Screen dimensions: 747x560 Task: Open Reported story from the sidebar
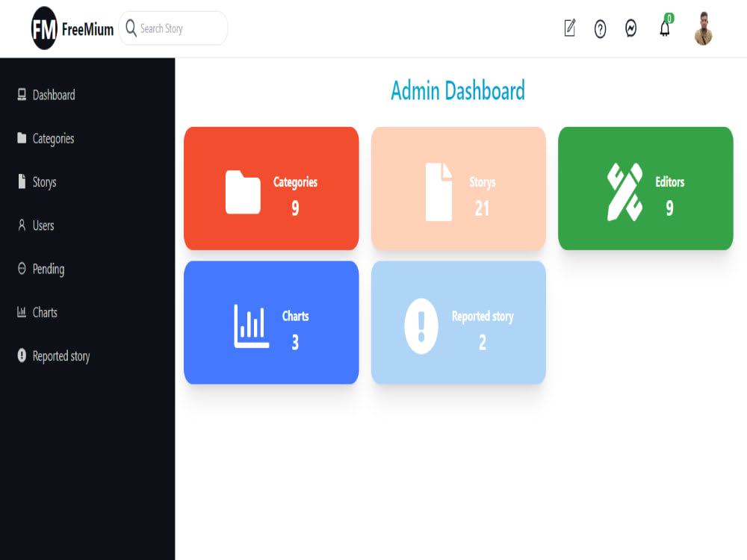pos(61,357)
